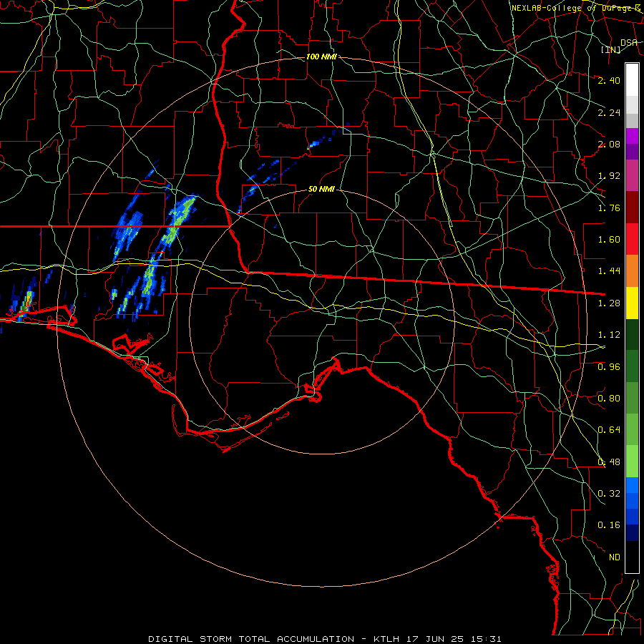Click the 1.60 legend value

click(x=609, y=240)
